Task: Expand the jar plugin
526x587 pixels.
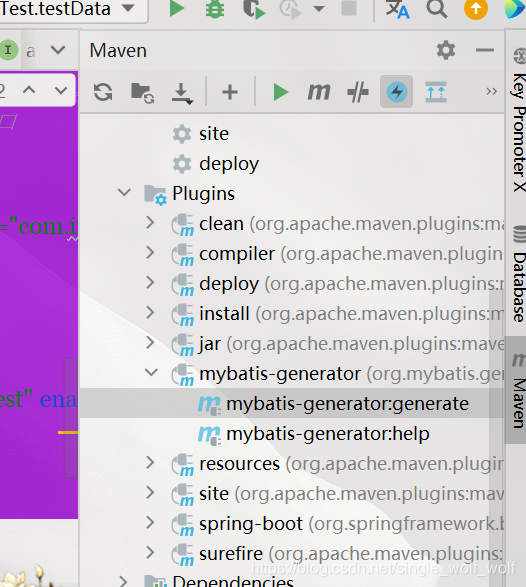Action: [x=150, y=343]
